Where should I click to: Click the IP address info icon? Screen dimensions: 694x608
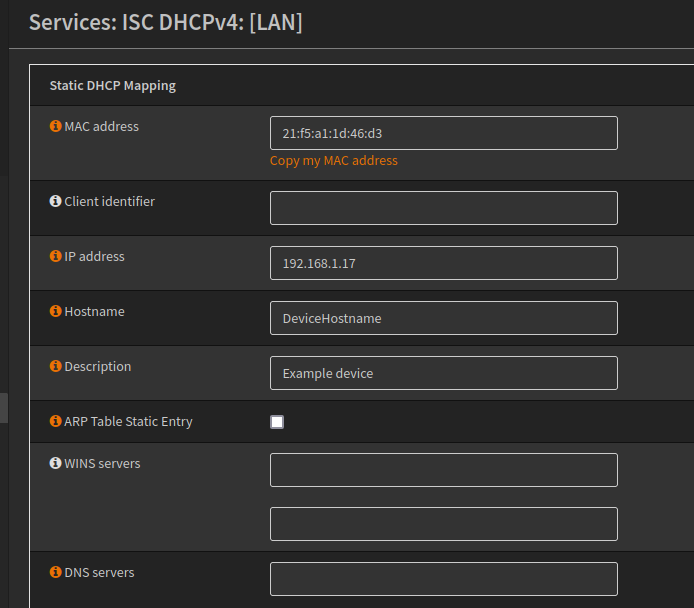click(x=55, y=256)
